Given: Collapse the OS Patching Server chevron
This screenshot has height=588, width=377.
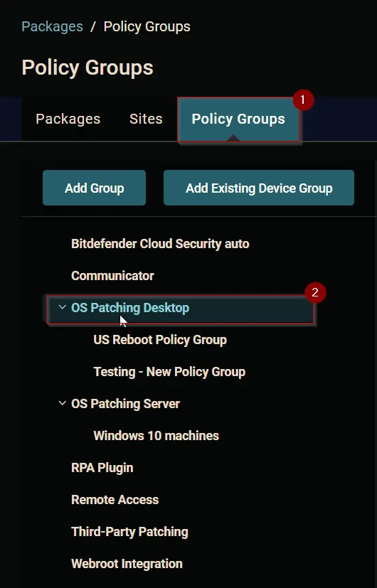Looking at the screenshot, I should pyautogui.click(x=63, y=404).
